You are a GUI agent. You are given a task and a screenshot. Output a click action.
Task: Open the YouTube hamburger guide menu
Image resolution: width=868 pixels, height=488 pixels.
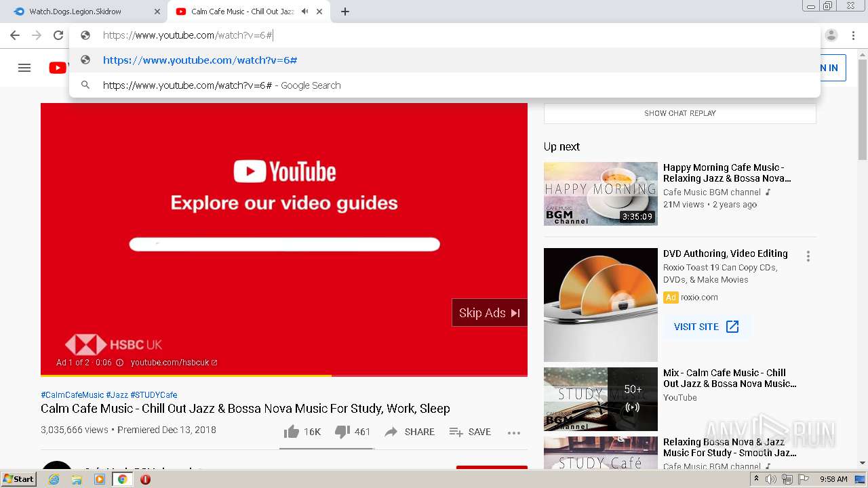pyautogui.click(x=24, y=68)
